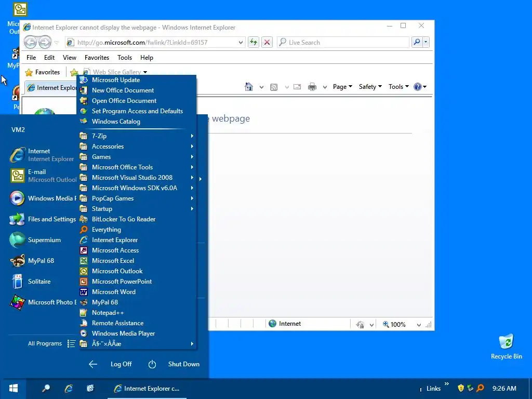
Task: Open the Help menu
Action: 147,58
